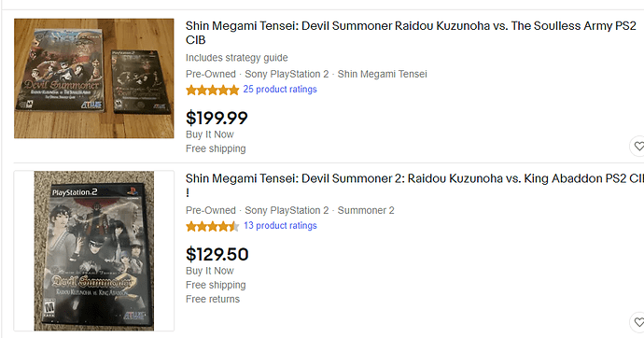The height and width of the screenshot is (338, 644).
Task: Click 'Free shipping' under the $199.99 listing
Action: pyautogui.click(x=216, y=148)
